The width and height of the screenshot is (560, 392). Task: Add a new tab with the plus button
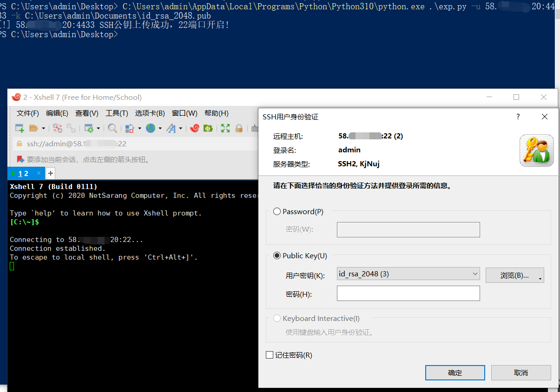(x=51, y=173)
